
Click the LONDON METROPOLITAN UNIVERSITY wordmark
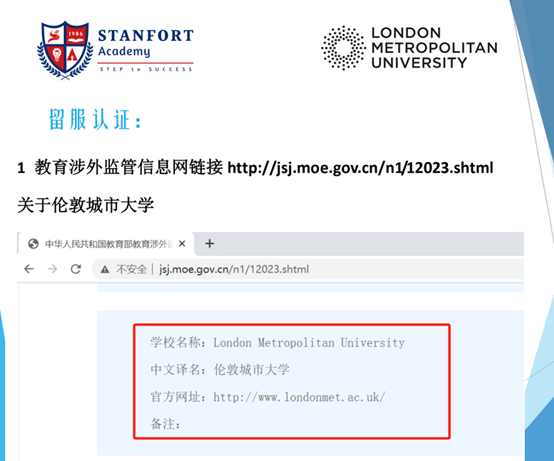[434, 48]
